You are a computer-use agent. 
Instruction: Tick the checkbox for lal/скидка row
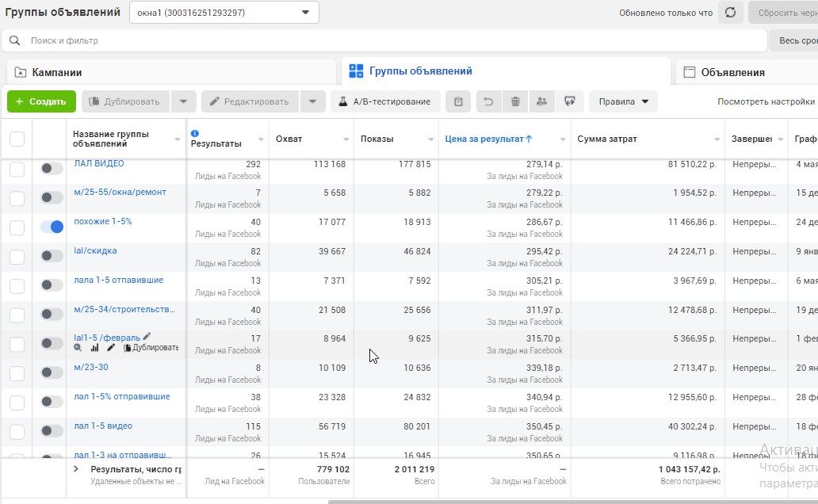pos(17,256)
